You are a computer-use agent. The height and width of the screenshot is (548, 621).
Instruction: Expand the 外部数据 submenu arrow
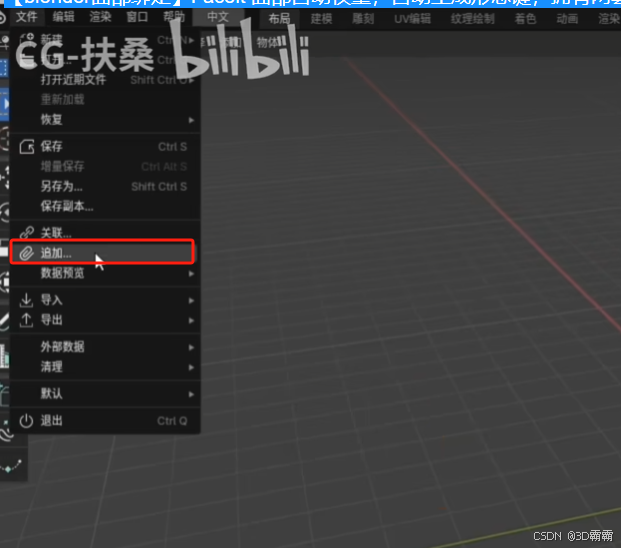[191, 348]
